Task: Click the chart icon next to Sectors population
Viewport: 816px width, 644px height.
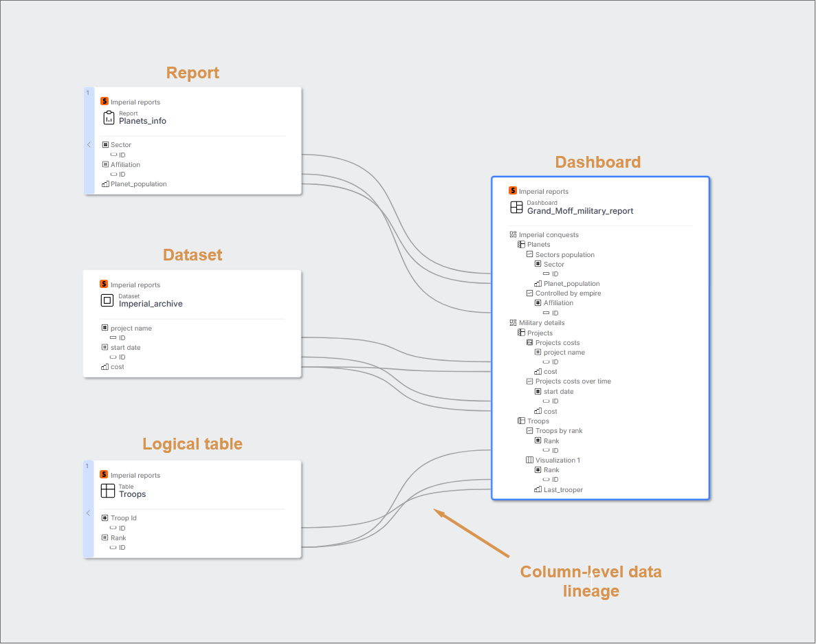Action: (529, 254)
